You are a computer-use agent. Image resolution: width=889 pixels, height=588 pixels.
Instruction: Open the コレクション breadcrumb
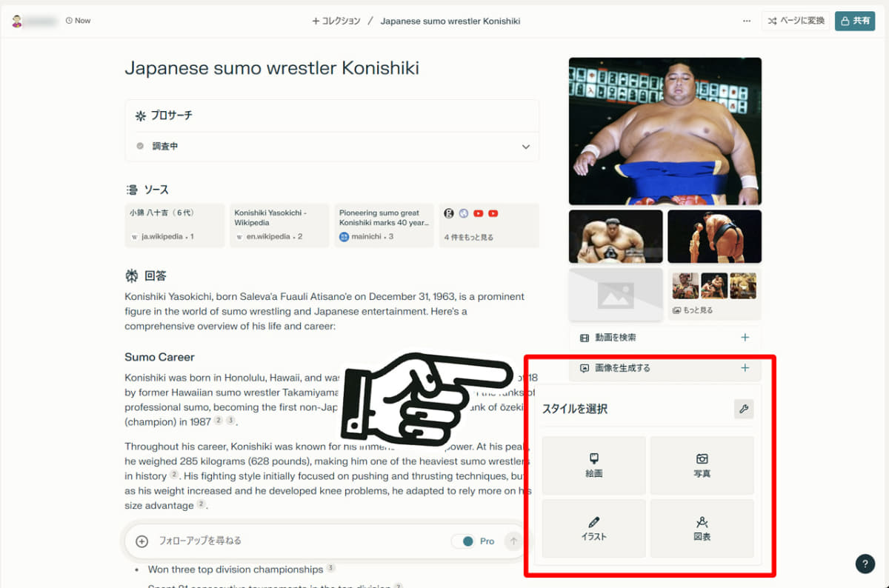click(336, 21)
